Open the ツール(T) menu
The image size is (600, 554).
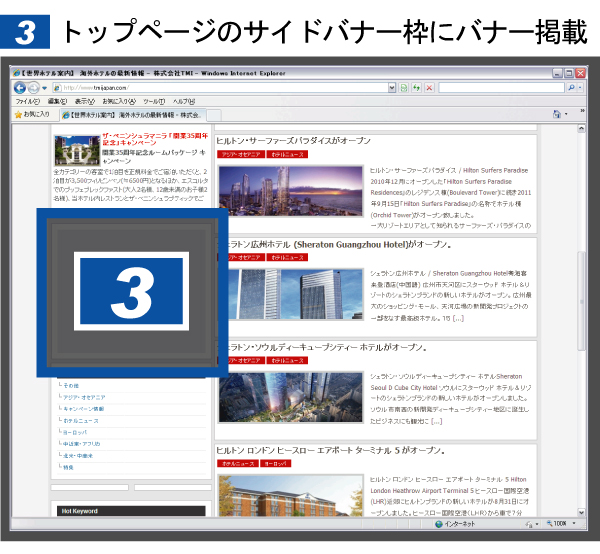(154, 101)
